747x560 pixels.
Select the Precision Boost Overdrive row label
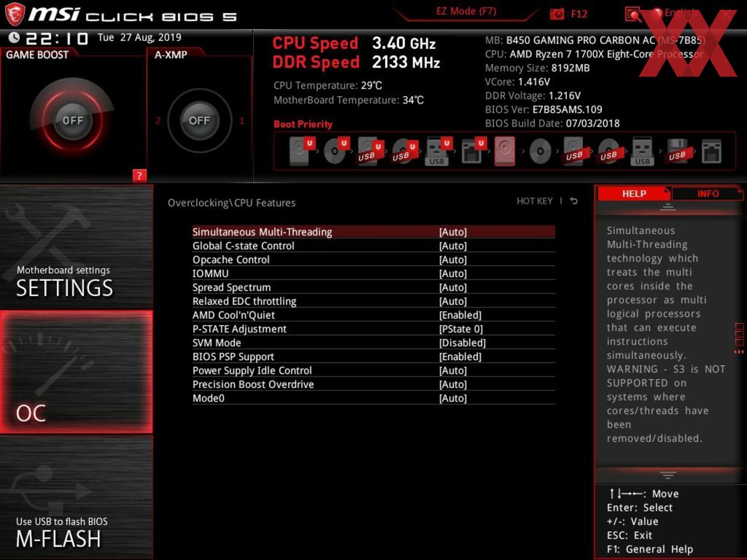253,384
